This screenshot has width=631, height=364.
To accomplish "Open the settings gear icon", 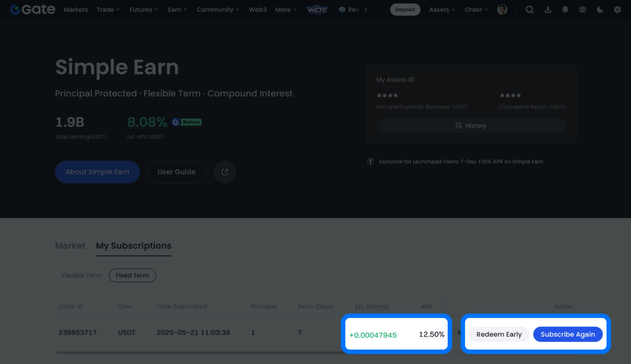I will [x=617, y=10].
